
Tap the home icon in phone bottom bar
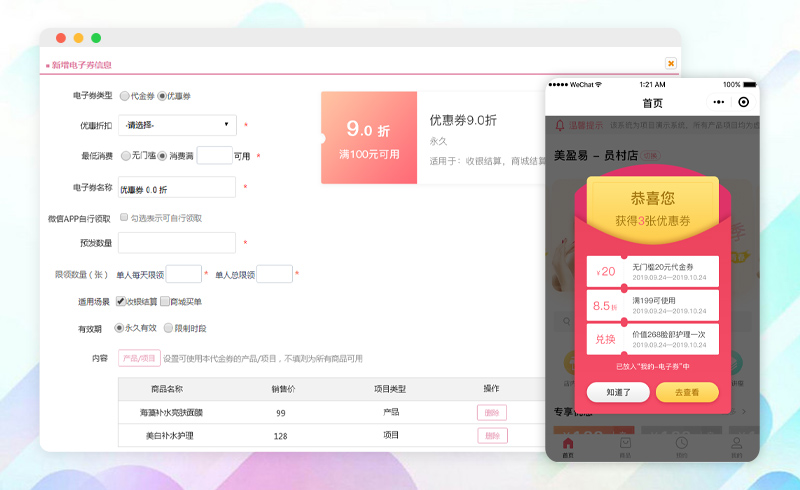point(568,443)
